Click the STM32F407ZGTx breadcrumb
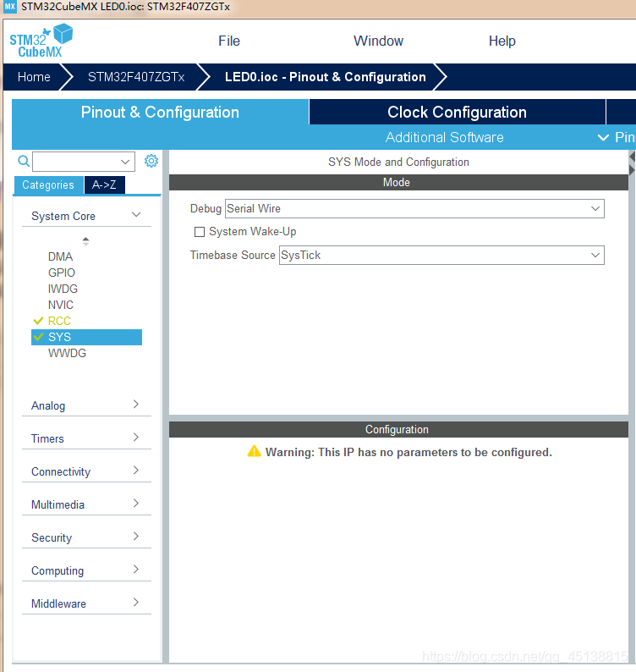The height and width of the screenshot is (672, 636). pos(136,77)
